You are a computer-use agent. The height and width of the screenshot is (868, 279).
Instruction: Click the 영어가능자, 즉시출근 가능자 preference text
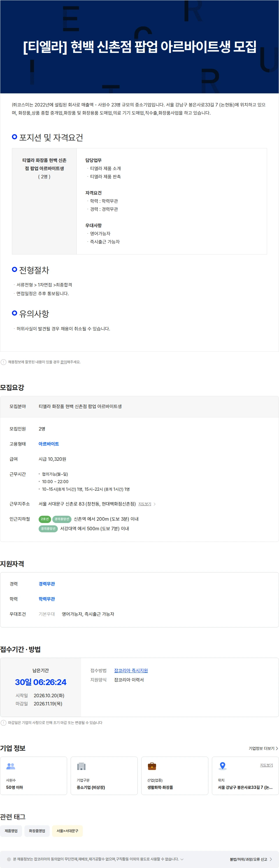(x=88, y=614)
